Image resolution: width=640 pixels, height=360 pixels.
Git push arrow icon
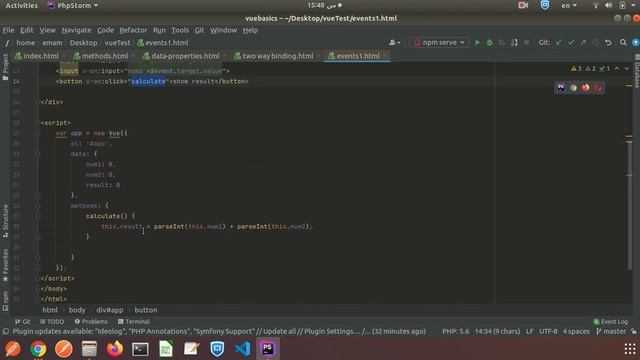[583, 42]
